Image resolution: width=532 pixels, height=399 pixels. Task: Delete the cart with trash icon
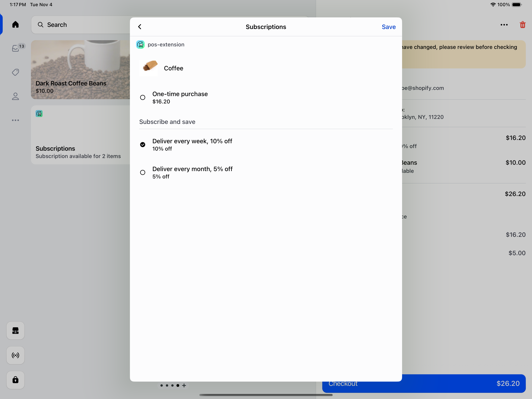click(522, 25)
